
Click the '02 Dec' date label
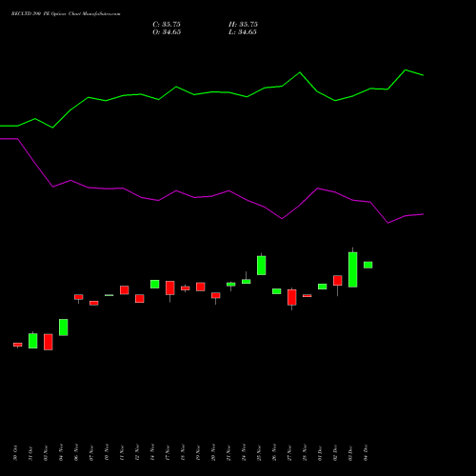coord(335,453)
